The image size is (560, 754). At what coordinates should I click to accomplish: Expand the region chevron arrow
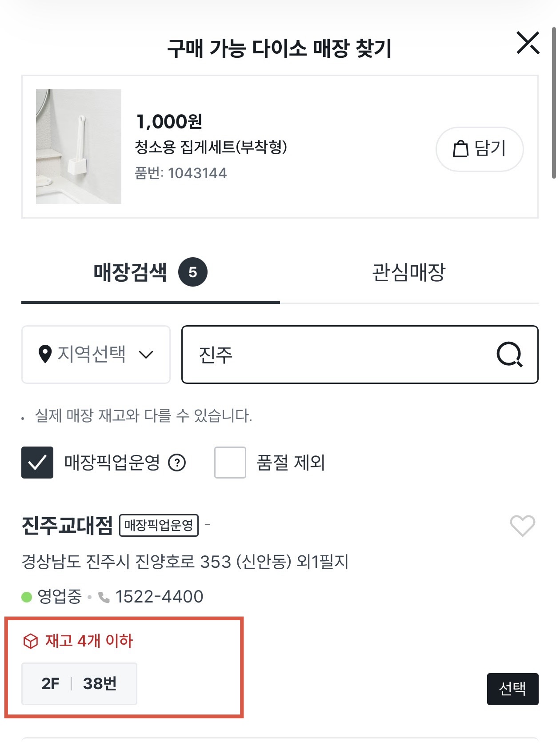click(146, 355)
